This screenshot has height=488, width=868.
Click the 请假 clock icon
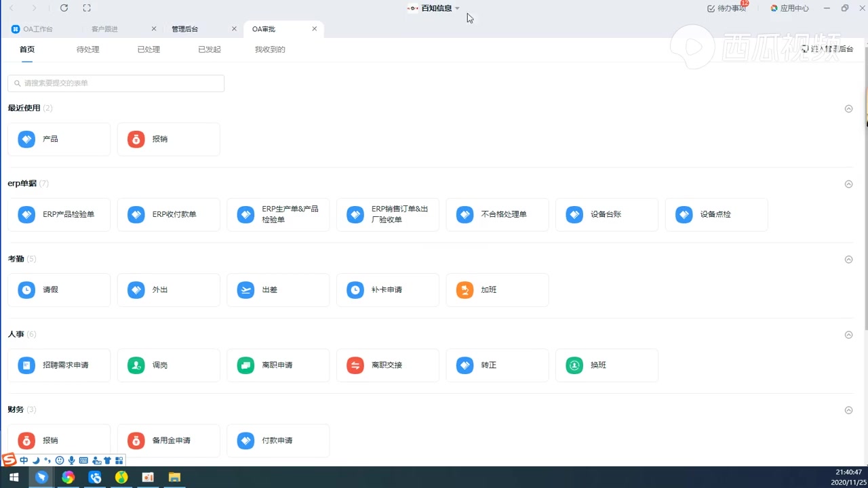(26, 289)
